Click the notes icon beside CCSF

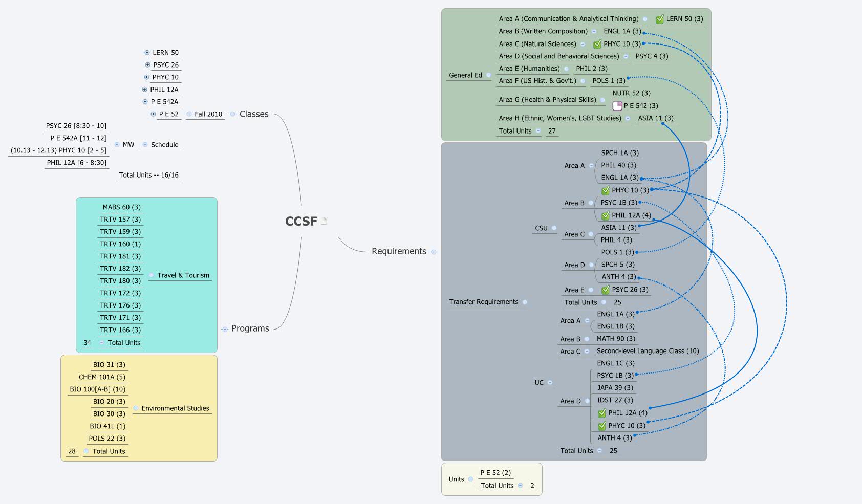point(324,221)
